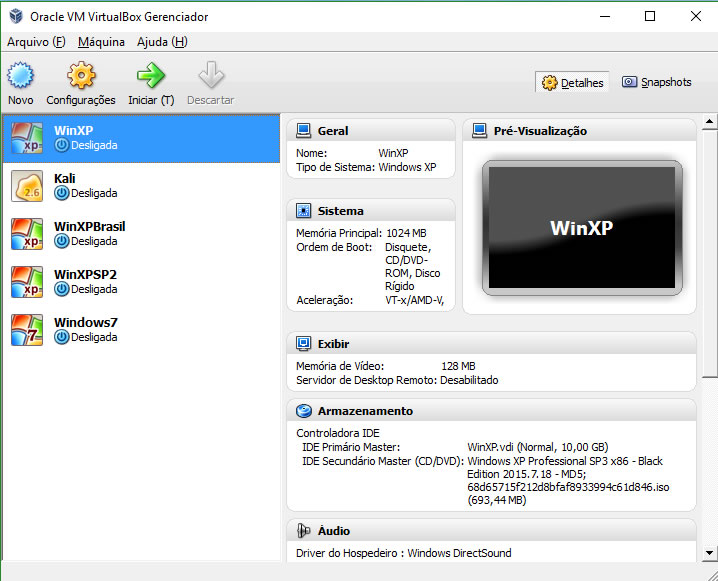Click the WinXPBrasil machine OS icon
This screenshot has height=581, width=718.
pyautogui.click(x=27, y=234)
